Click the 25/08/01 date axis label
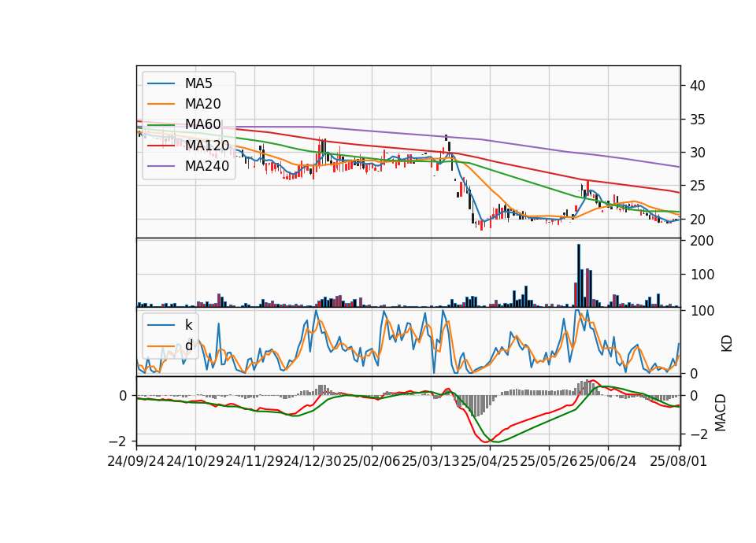The height and width of the screenshot is (543, 756). pyautogui.click(x=678, y=461)
